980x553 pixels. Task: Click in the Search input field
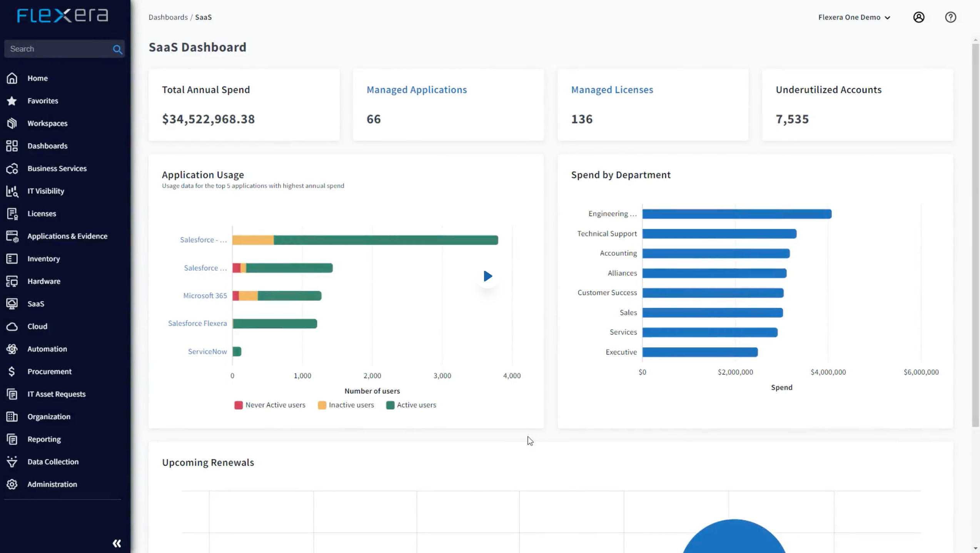pos(58,49)
